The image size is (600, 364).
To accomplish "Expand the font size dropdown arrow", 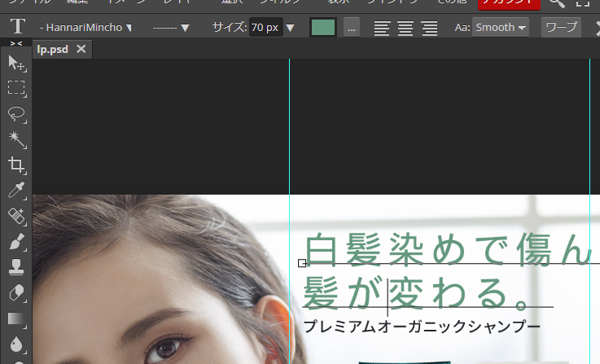I will coord(290,28).
